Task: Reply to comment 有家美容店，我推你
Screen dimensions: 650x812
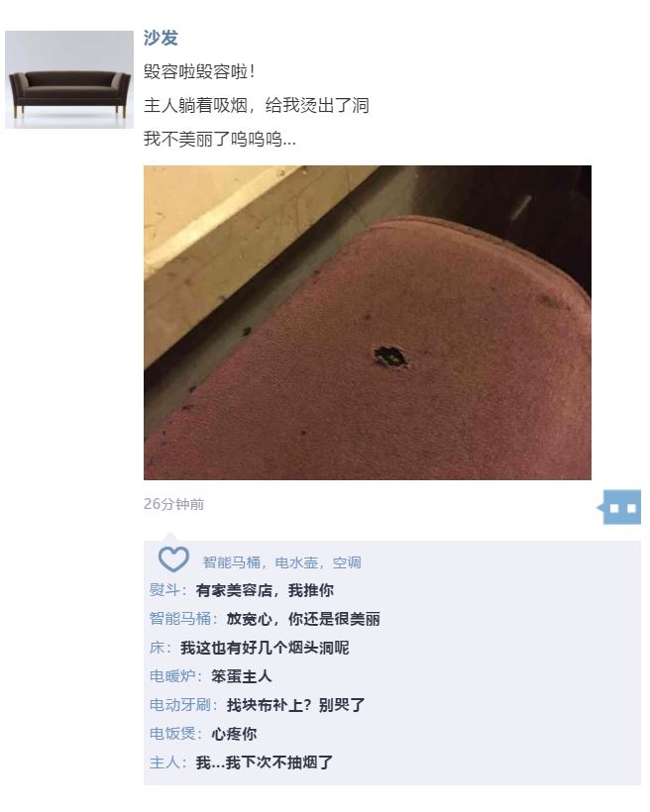Action: (x=265, y=590)
